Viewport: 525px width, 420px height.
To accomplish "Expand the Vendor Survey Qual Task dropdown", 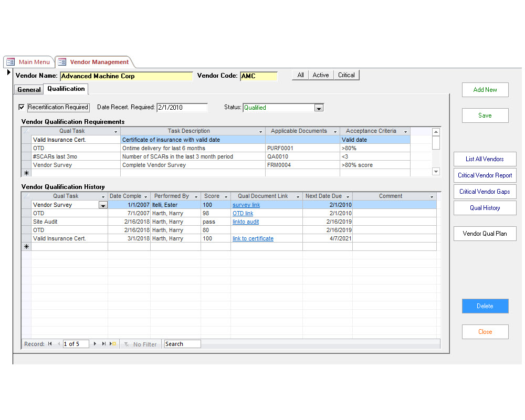I will [x=103, y=205].
